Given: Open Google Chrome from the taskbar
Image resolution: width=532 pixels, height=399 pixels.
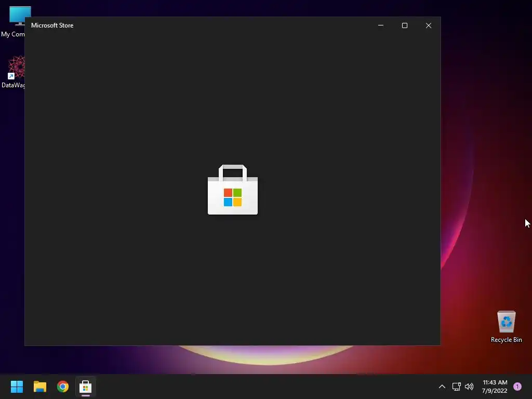Looking at the screenshot, I should coord(63,387).
